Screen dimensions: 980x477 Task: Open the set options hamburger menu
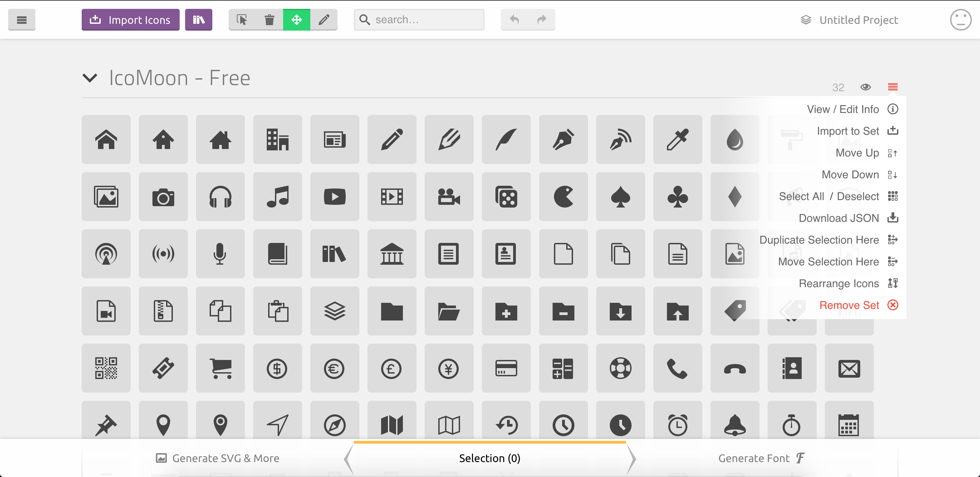click(893, 87)
